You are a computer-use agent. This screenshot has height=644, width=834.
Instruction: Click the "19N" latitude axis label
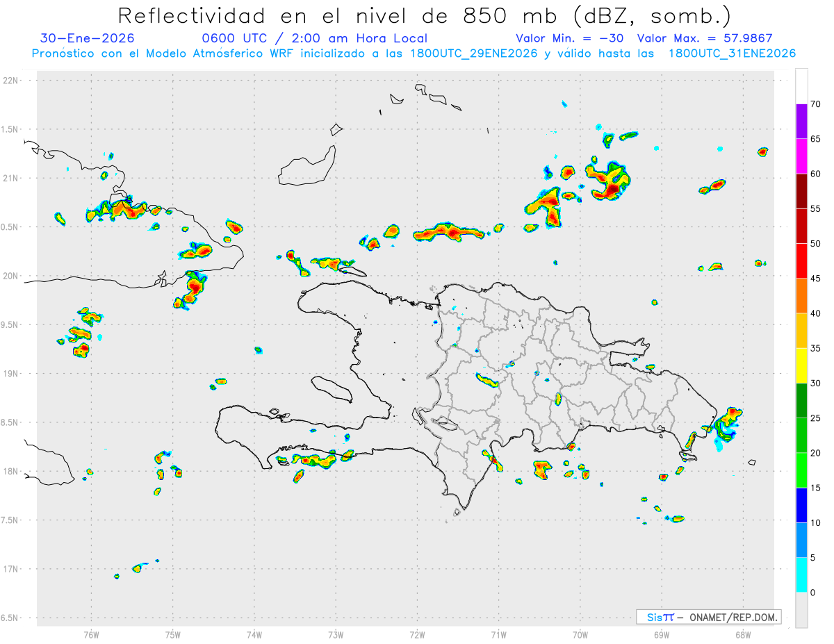tap(11, 374)
